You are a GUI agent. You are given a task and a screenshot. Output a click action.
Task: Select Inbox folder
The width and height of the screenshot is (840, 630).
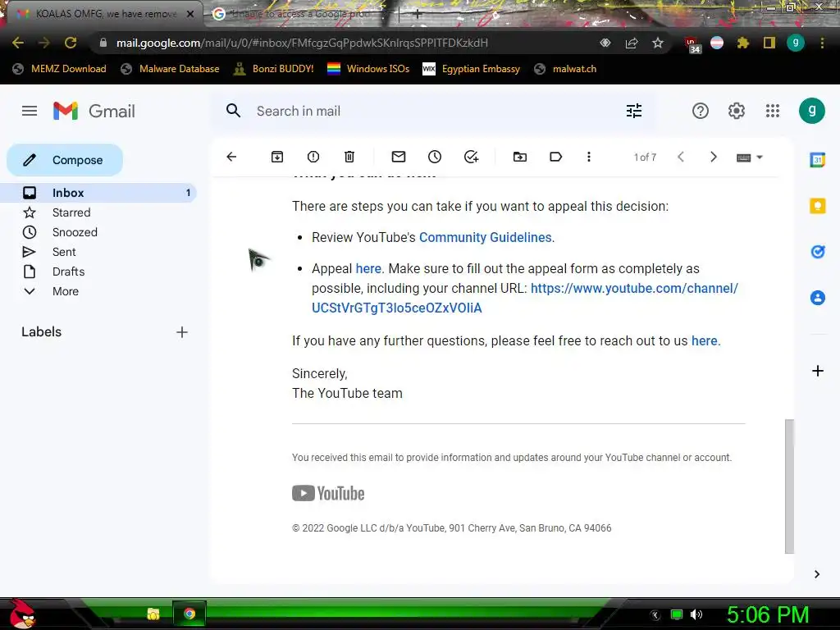point(98,193)
